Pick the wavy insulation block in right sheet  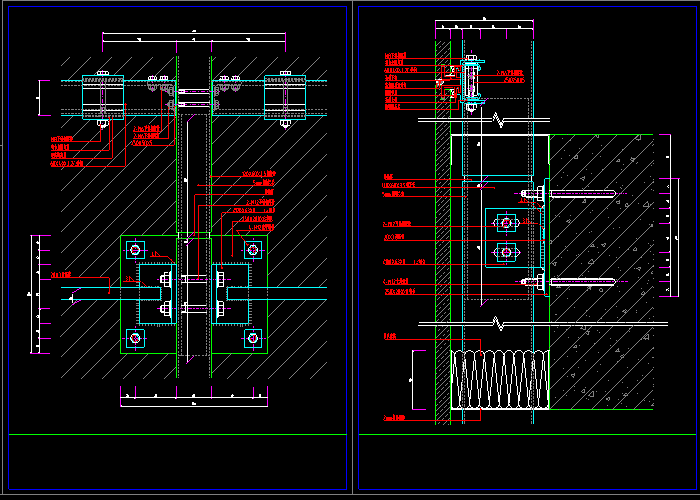(501, 379)
